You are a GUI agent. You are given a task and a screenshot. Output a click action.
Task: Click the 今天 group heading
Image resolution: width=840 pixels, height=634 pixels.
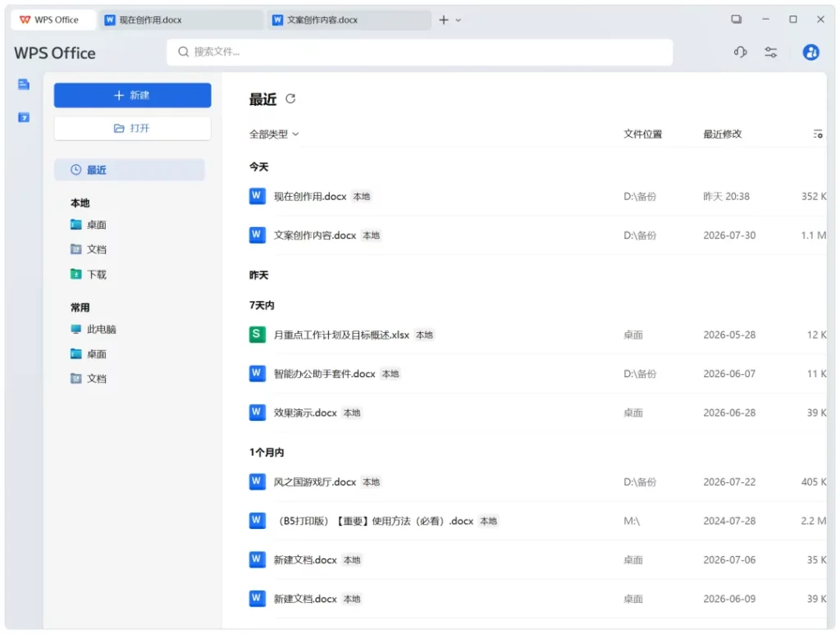click(x=258, y=167)
